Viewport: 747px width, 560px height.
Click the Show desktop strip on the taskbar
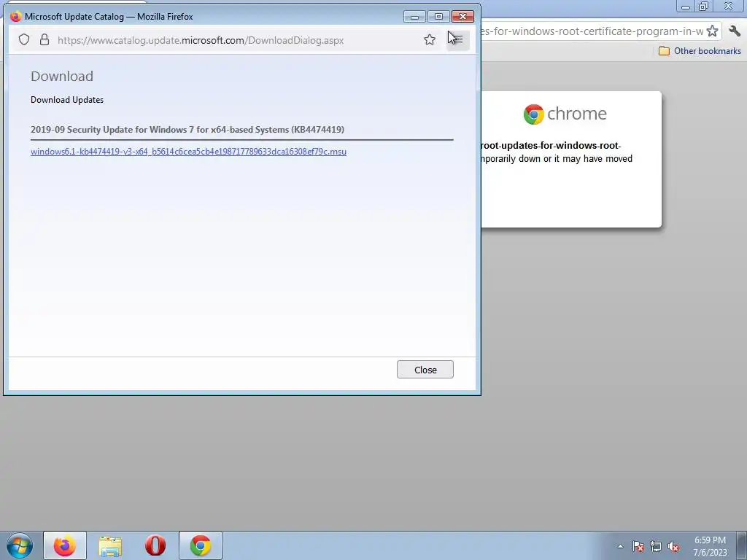tap(742, 545)
